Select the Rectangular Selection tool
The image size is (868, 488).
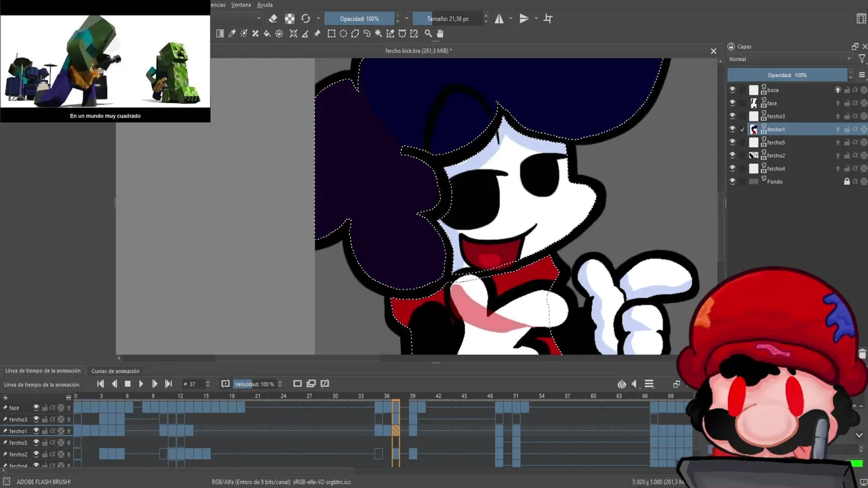pos(332,33)
